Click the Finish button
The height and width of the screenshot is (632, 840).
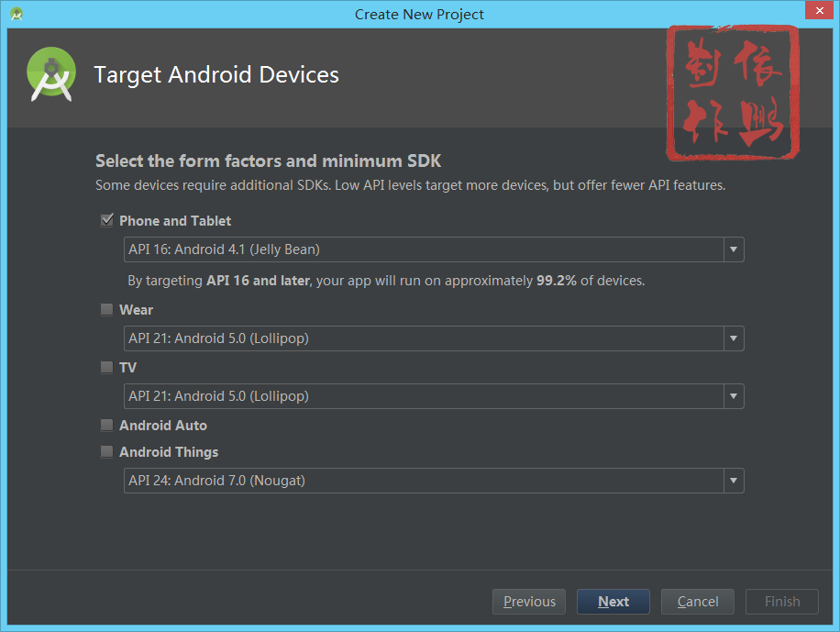tap(782, 602)
